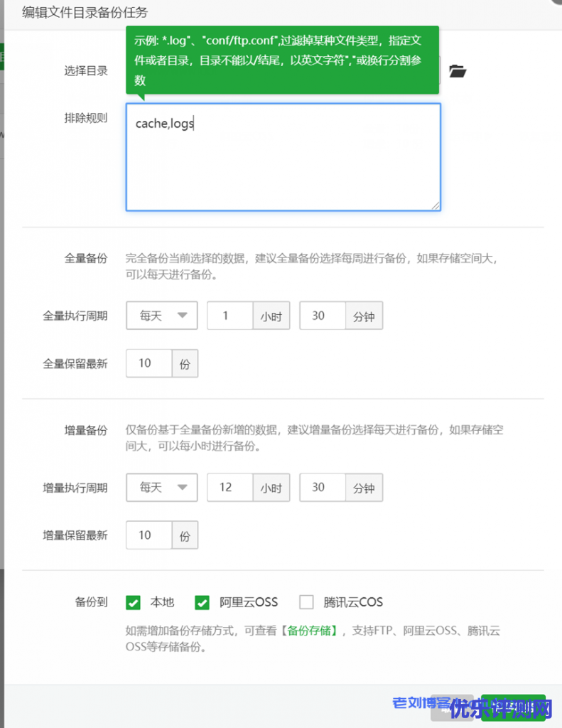The image size is (562, 728).
Task: Click full backup retention count field
Action: click(x=149, y=363)
